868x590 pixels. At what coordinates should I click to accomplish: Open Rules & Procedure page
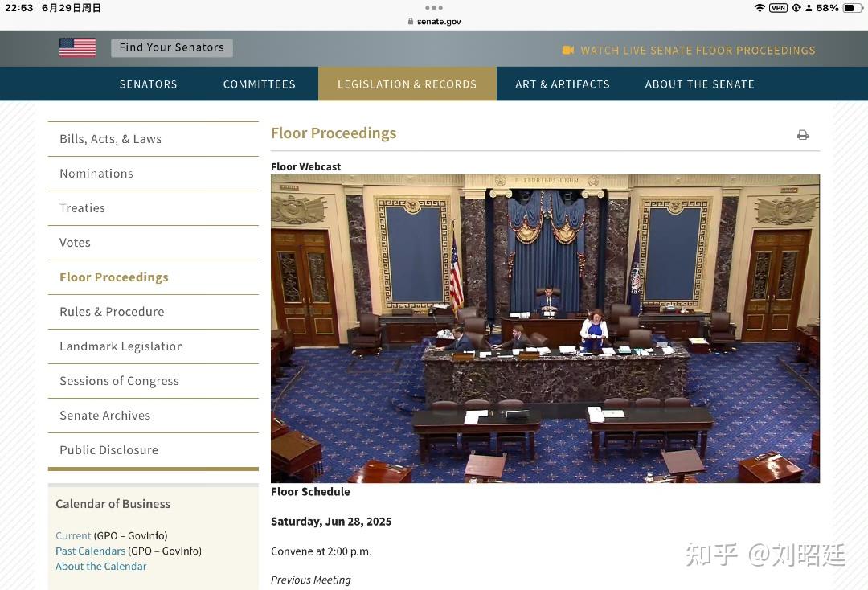[154, 312]
